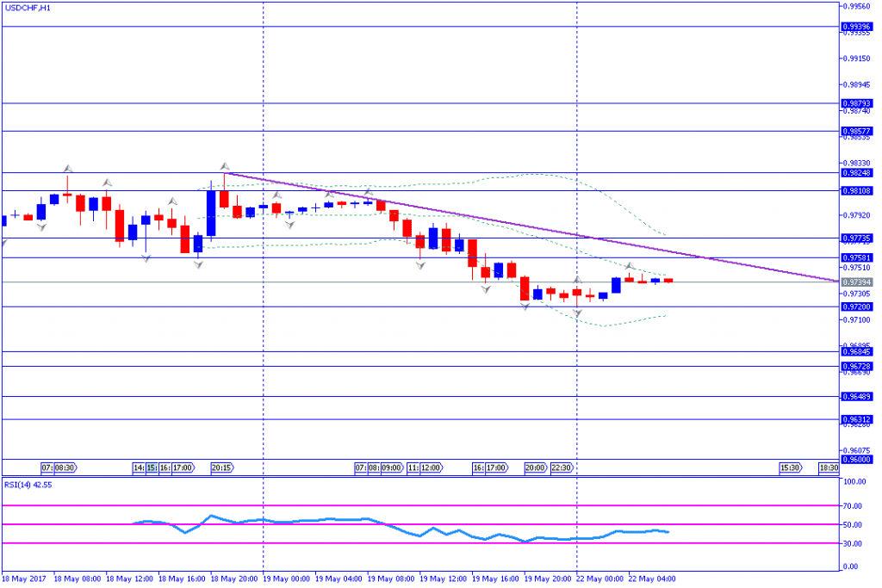Image resolution: width=882 pixels, height=588 pixels.
Task: Select the up fractal arrow above the far-left highest wick
Action: click(67, 166)
